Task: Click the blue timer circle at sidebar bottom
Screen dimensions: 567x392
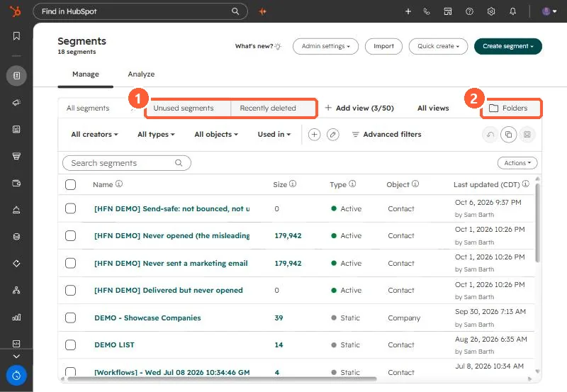Action: (x=16, y=376)
